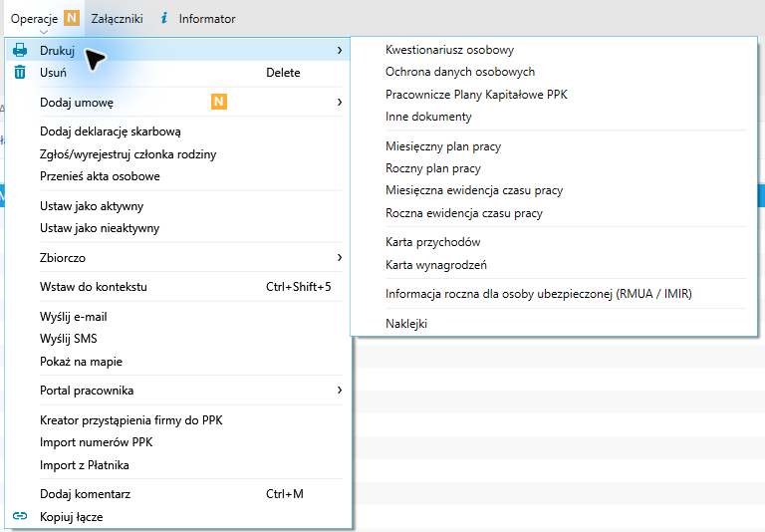Choose Roczny plan pracy
The width and height of the screenshot is (765, 532).
pos(554,168)
